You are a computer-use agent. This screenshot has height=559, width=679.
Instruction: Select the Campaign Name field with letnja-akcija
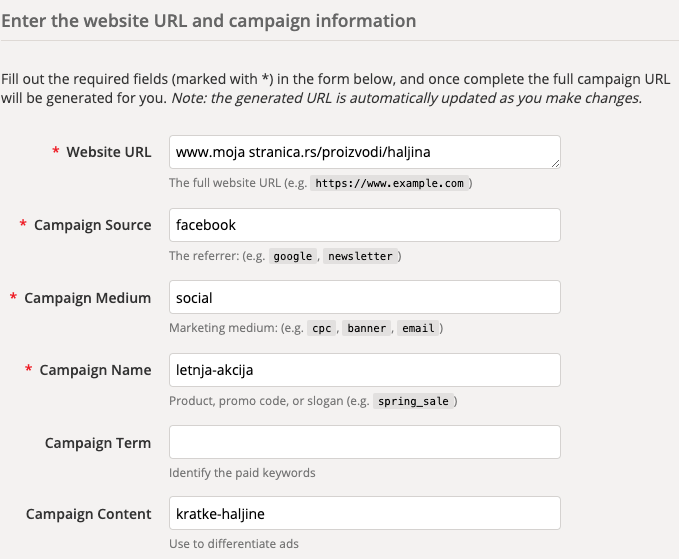coord(365,370)
